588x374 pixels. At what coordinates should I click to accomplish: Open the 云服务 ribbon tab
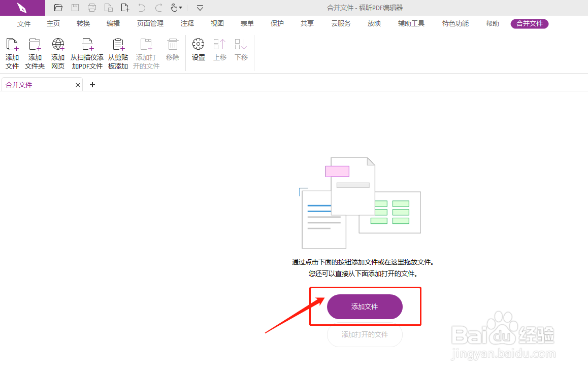341,24
